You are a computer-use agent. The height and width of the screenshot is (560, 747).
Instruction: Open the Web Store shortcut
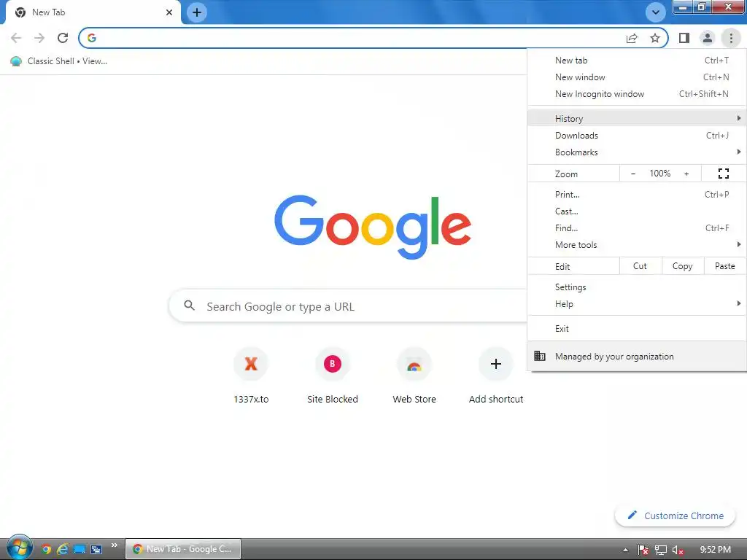(414, 376)
